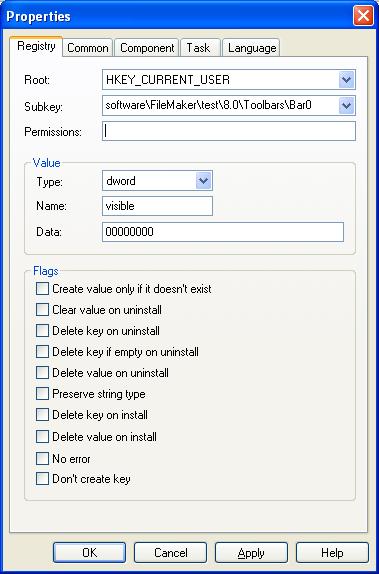379x574 pixels.
Task: Enable Create value only if it doesn't exist
Action: tap(42, 289)
